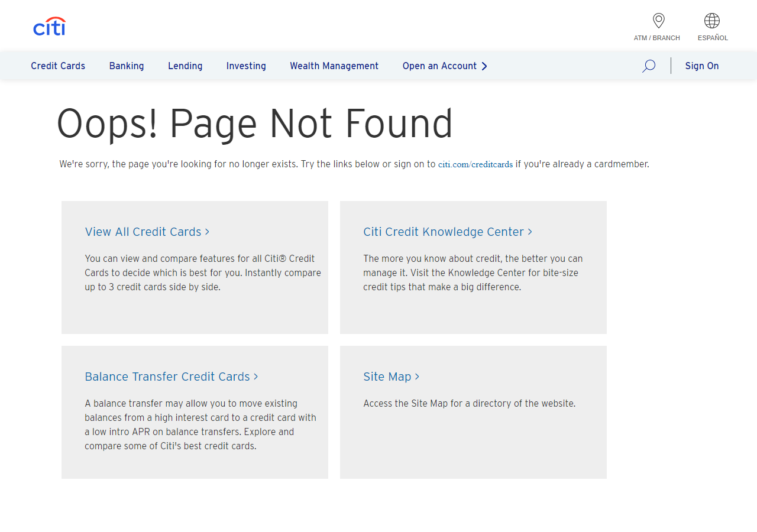The width and height of the screenshot is (757, 532).
Task: Open the Credit Cards menu
Action: tap(58, 66)
